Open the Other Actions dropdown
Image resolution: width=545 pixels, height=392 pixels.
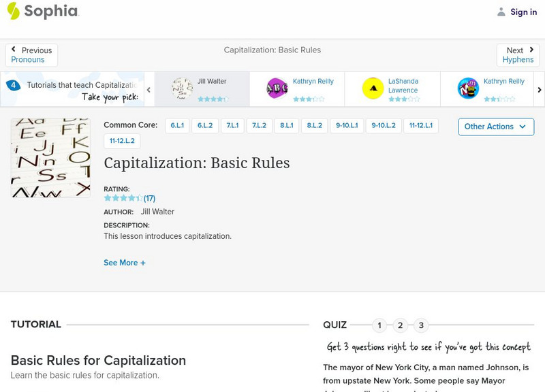click(x=495, y=127)
